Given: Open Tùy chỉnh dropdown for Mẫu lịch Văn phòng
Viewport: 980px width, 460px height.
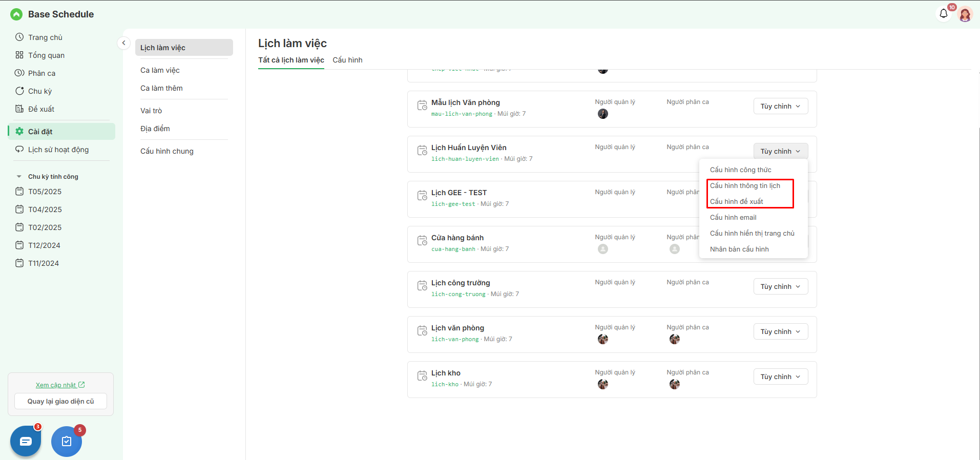Looking at the screenshot, I should (781, 106).
